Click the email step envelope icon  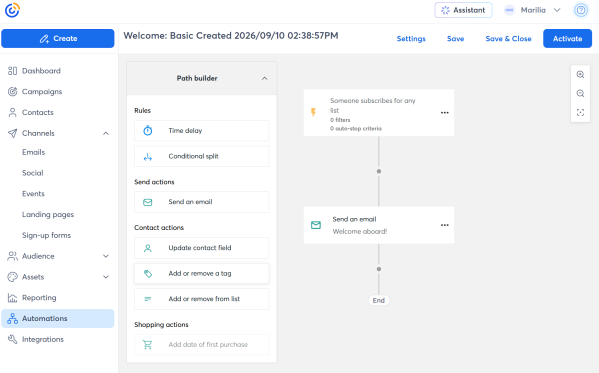point(316,225)
